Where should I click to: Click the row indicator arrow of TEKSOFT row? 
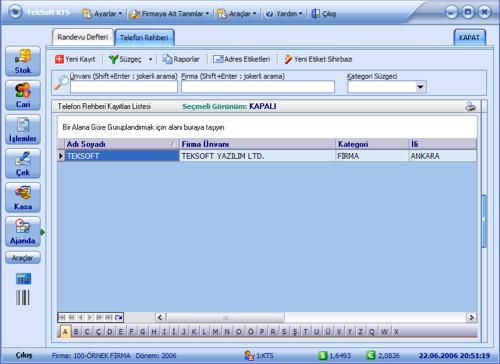(61, 156)
